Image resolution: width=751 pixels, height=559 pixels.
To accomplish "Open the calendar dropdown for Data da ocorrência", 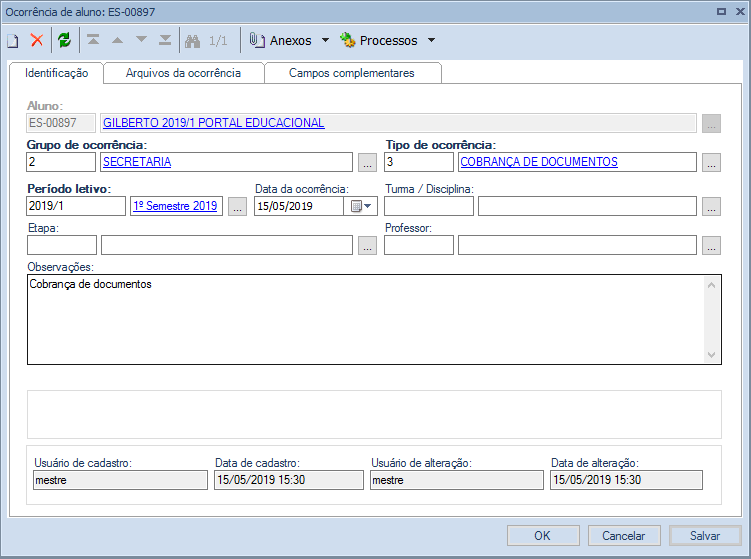I will tap(361, 206).
